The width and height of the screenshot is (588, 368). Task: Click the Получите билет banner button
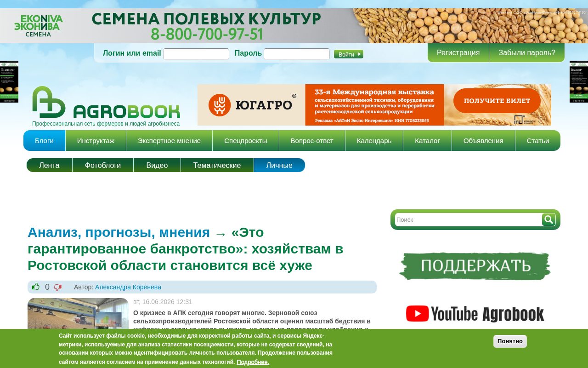(x=497, y=101)
